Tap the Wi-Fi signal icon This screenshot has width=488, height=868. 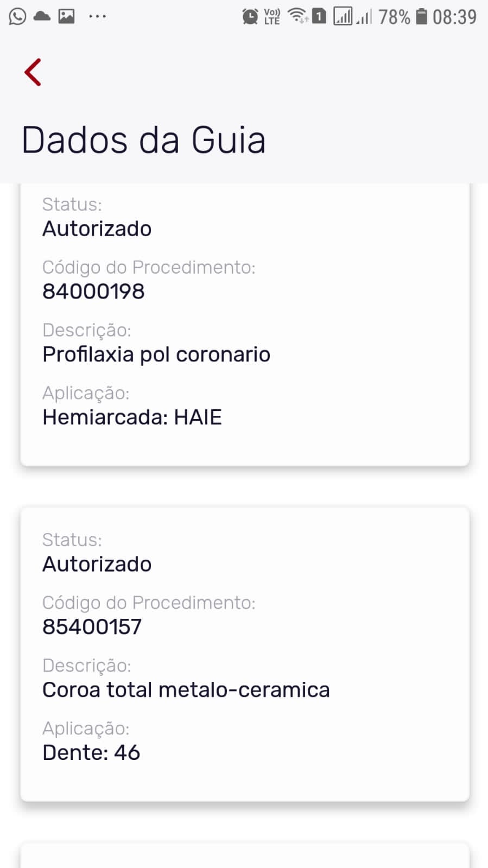pyautogui.click(x=297, y=16)
